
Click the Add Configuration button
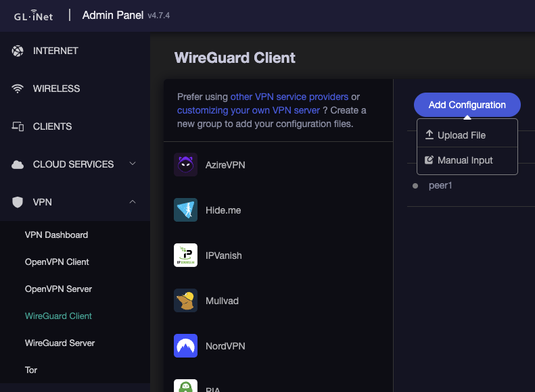(x=467, y=105)
